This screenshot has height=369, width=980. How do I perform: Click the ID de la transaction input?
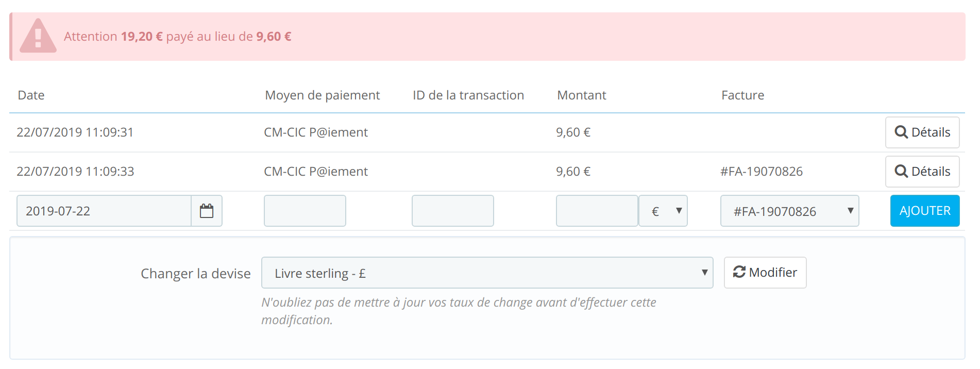pyautogui.click(x=452, y=211)
